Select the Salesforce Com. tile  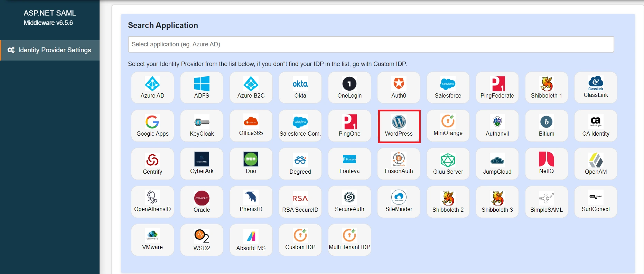[x=300, y=126]
